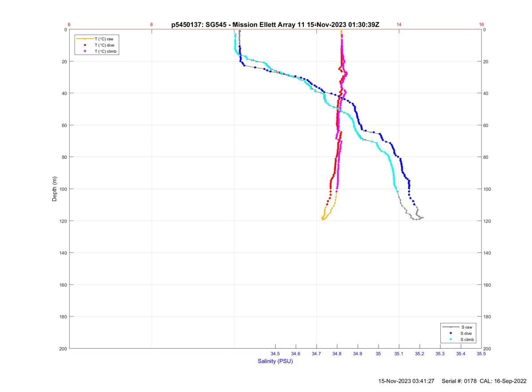Viewport: 532px width, 392px height.
Task: Click the orange line sample beside 'T (°C) raw'
Action: (85, 39)
